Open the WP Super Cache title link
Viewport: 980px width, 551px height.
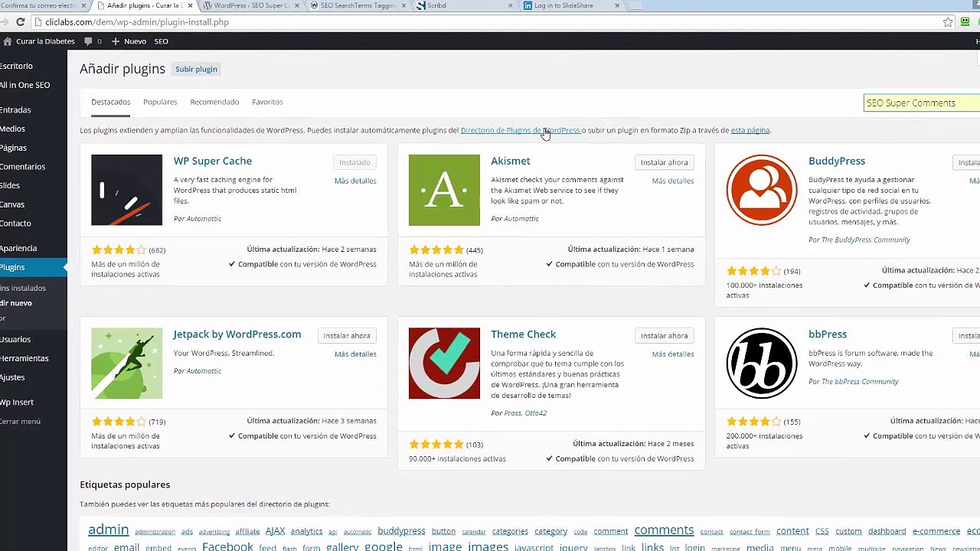tap(213, 161)
